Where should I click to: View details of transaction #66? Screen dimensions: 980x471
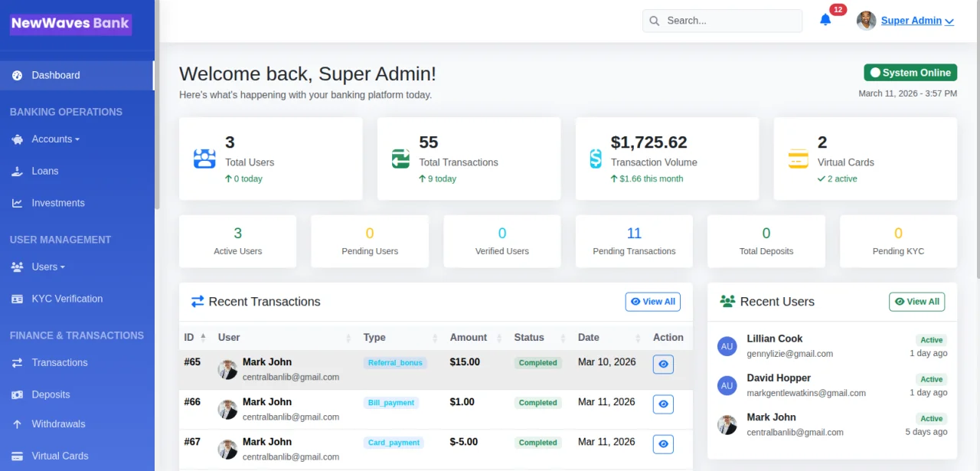[663, 404]
